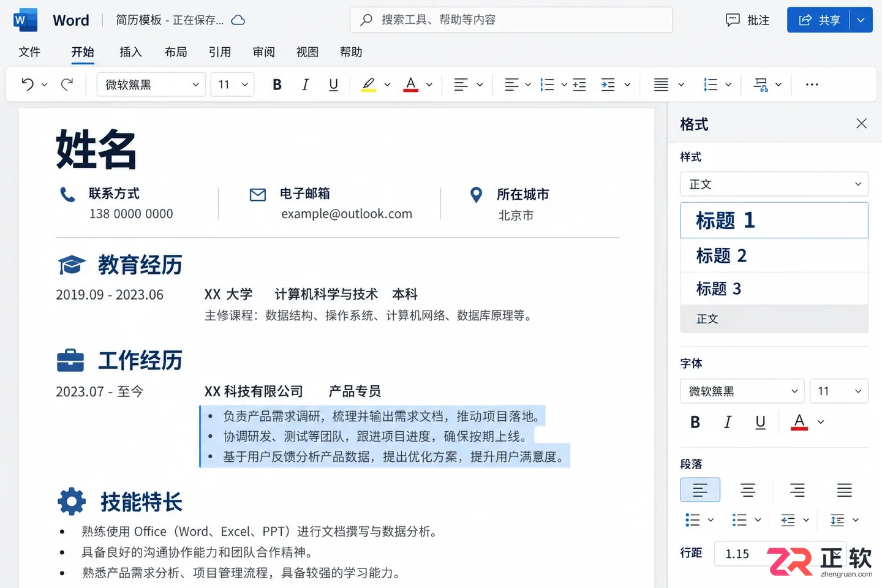Toggle Underline in the ribbon toolbar

point(333,85)
